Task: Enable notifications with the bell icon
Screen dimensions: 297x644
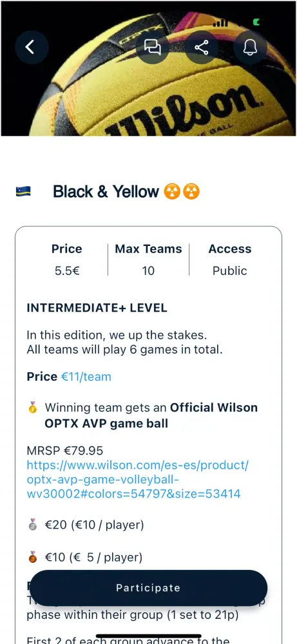Action: tap(250, 47)
